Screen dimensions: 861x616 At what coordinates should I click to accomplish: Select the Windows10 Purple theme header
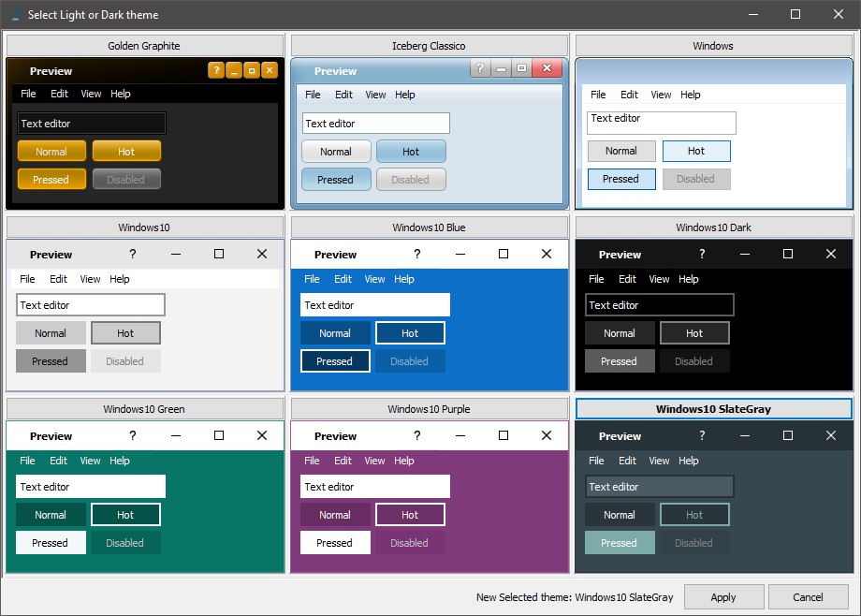(429, 409)
